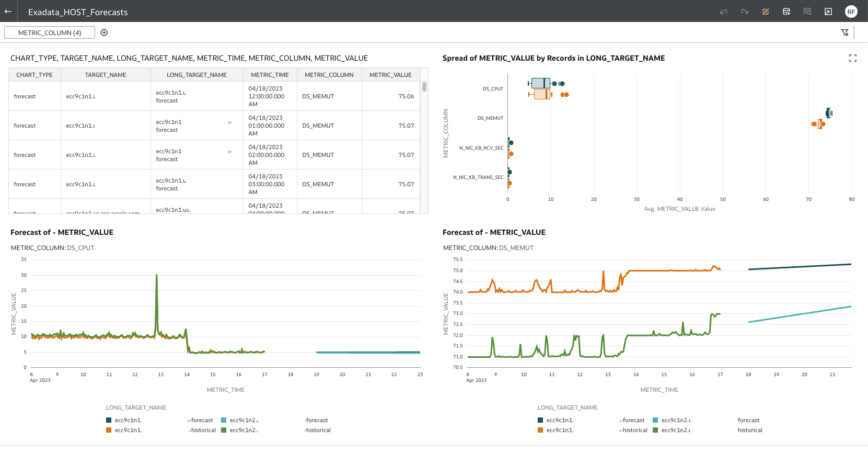Click the export arrow icon
The height and width of the screenshot is (452, 868).
(x=828, y=12)
